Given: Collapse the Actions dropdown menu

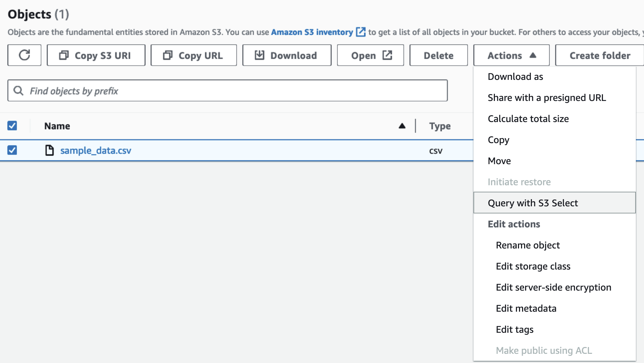Looking at the screenshot, I should pos(512,55).
